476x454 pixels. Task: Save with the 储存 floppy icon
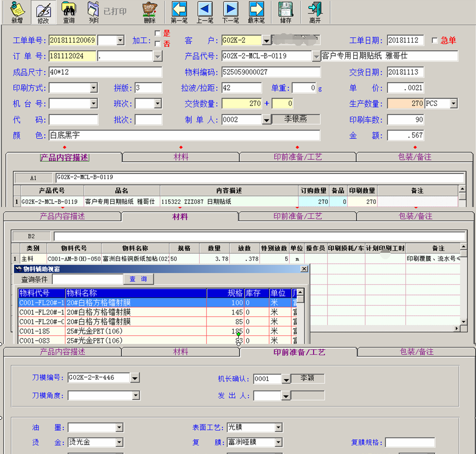click(x=285, y=13)
